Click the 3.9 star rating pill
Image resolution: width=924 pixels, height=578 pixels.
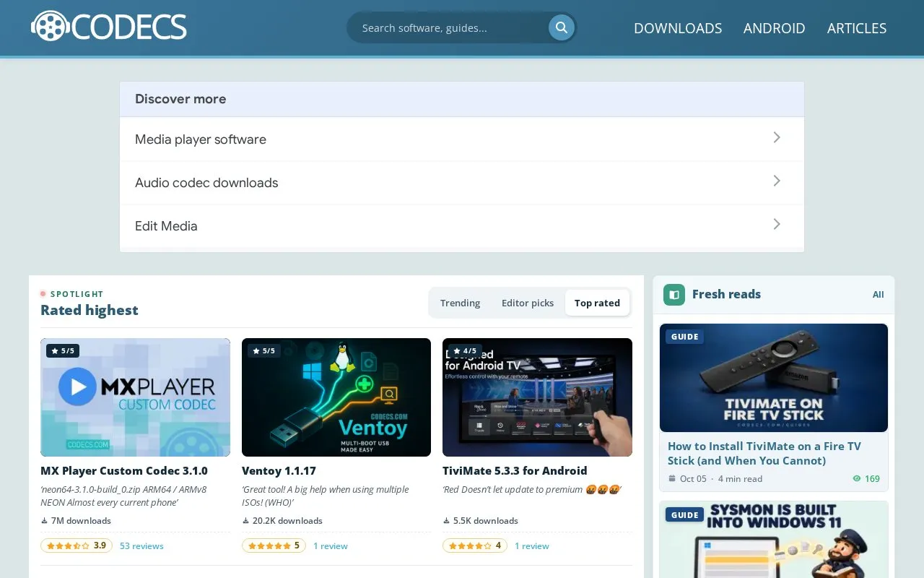(x=77, y=545)
